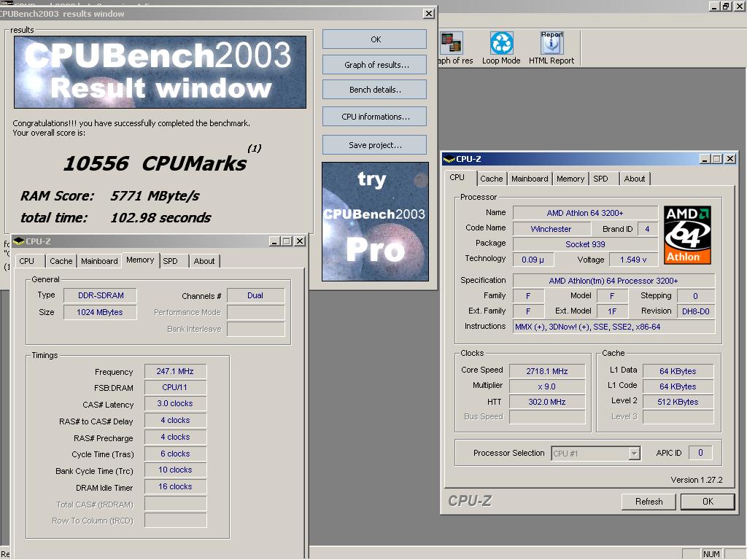Click the RAM score '5771 MByte/s'
The width and height of the screenshot is (747, 560).
pyautogui.click(x=155, y=195)
